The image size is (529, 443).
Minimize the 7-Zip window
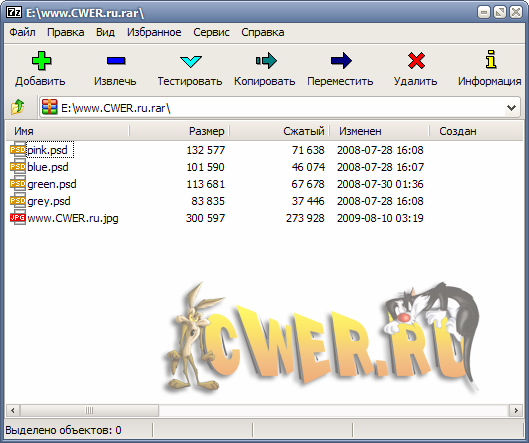[484, 12]
